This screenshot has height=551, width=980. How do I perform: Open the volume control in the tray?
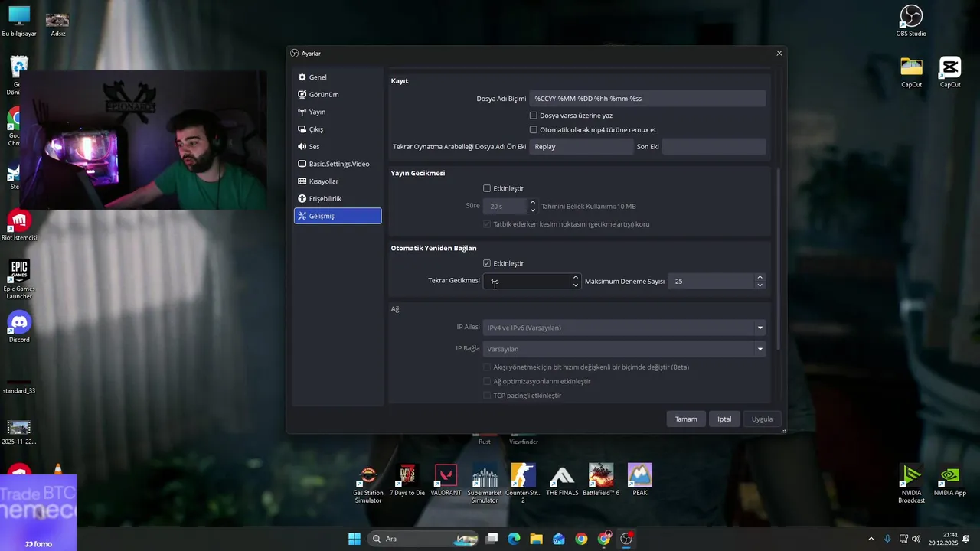click(x=916, y=539)
